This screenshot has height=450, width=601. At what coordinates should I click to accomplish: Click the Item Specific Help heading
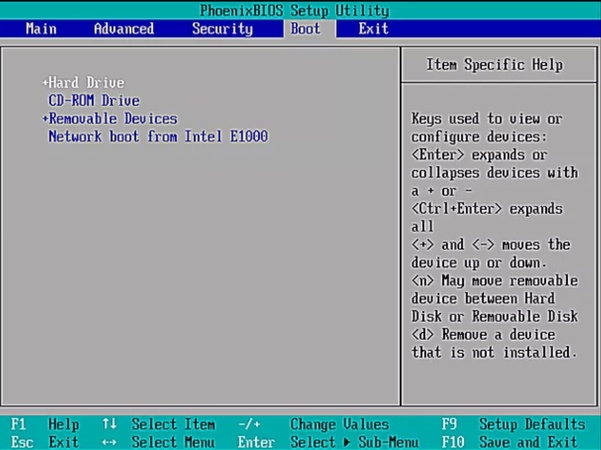pyautogui.click(x=495, y=65)
